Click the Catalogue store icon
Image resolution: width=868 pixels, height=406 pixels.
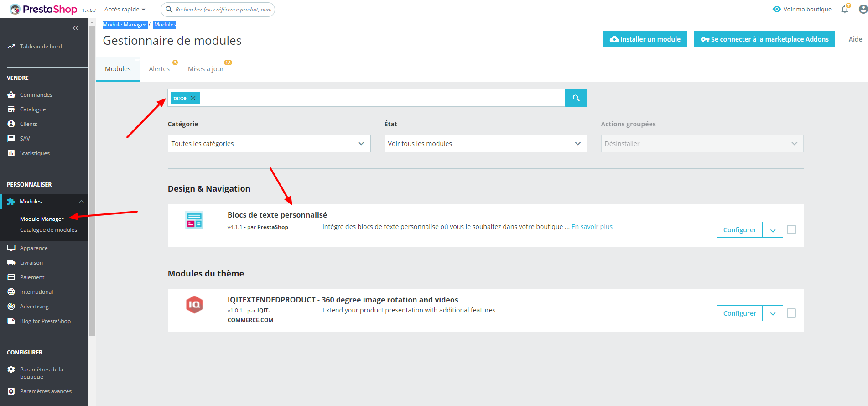11,109
